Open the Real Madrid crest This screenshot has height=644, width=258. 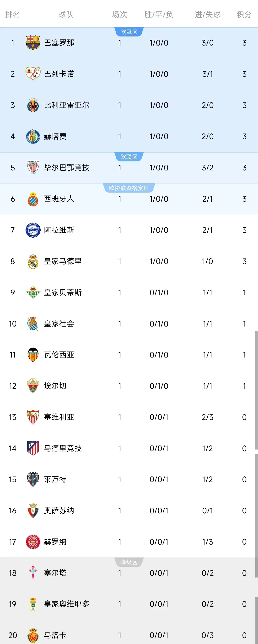(33, 261)
